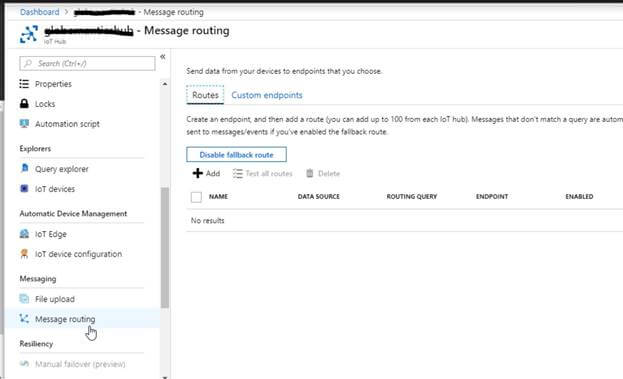
Task: Click the Test all routes list icon
Action: coord(238,174)
